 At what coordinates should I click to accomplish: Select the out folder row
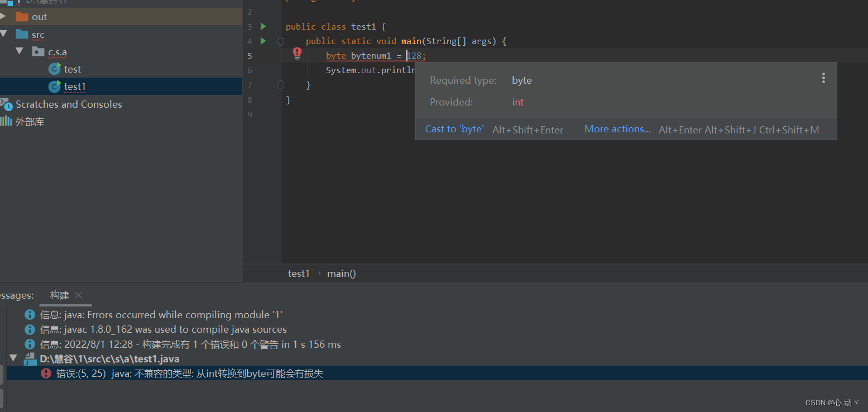pyautogui.click(x=121, y=17)
